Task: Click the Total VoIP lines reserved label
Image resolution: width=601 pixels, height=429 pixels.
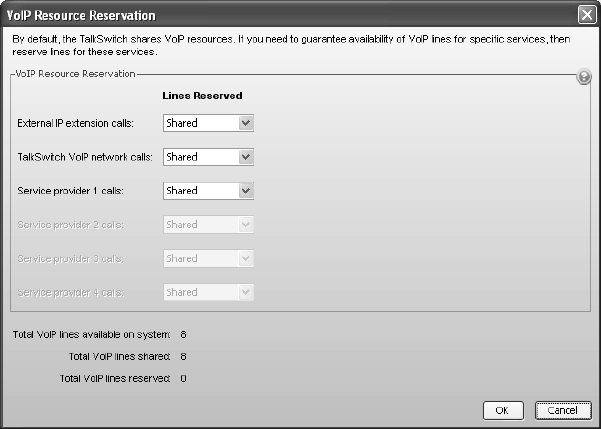Action: [x=115, y=379]
